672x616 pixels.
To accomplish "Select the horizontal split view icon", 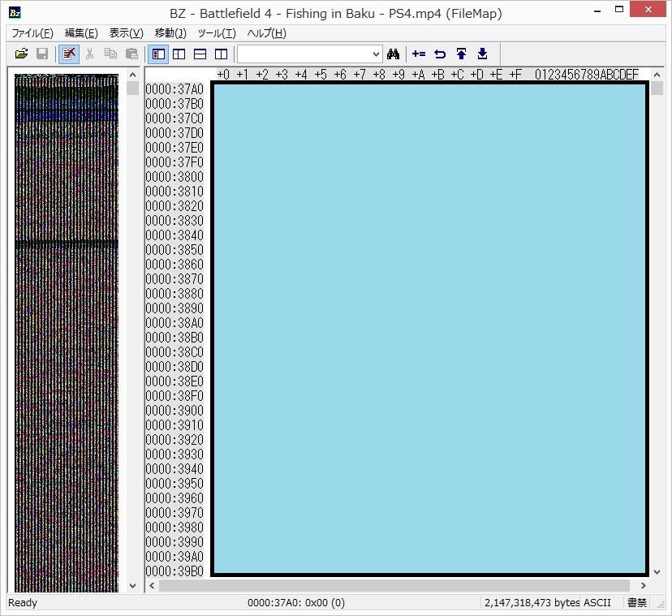I will 200,54.
